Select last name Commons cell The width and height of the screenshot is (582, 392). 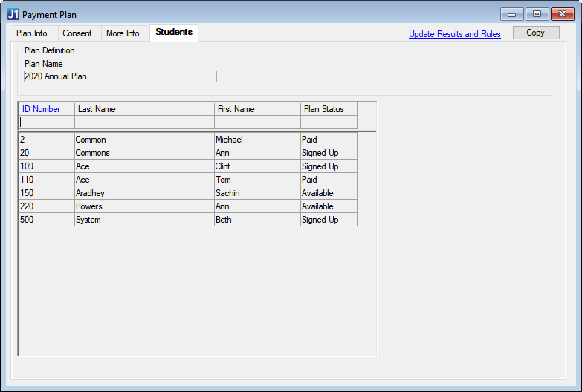144,153
